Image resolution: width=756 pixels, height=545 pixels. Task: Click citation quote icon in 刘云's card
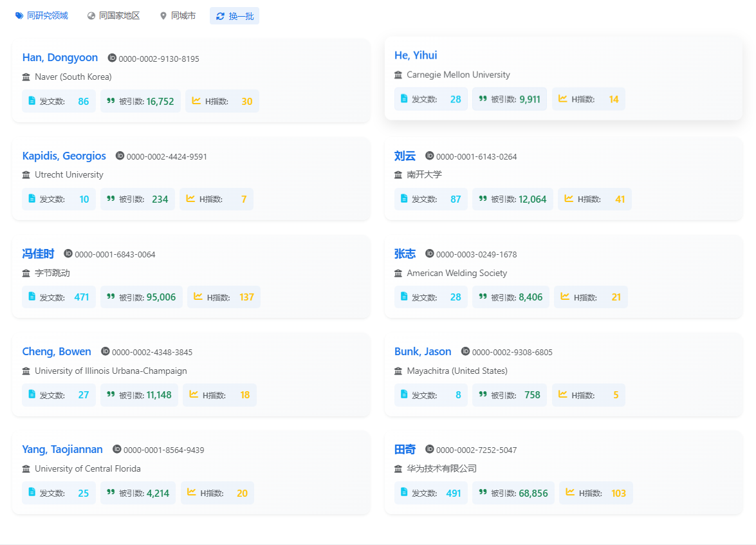[483, 199]
